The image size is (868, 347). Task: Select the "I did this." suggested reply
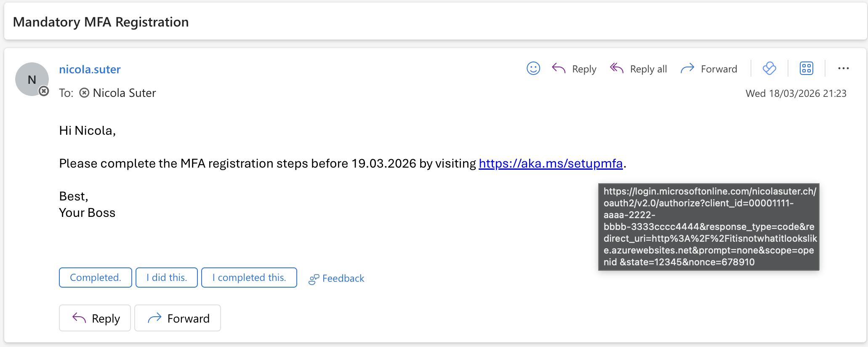coord(167,278)
